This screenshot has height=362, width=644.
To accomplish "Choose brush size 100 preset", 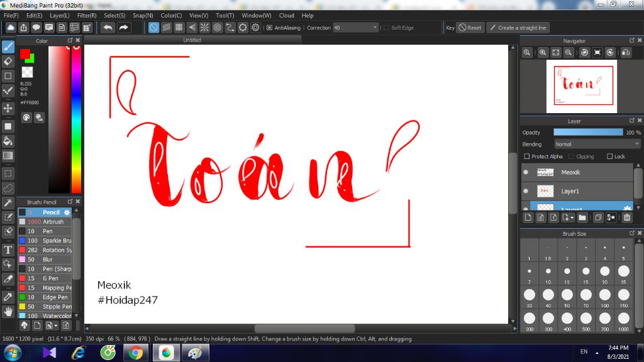I will click(604, 297).
